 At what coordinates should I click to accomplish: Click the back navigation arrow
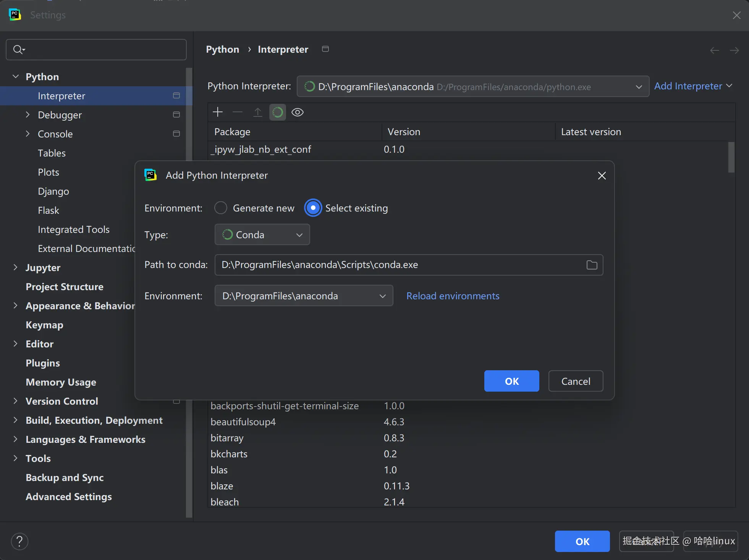coord(715,50)
